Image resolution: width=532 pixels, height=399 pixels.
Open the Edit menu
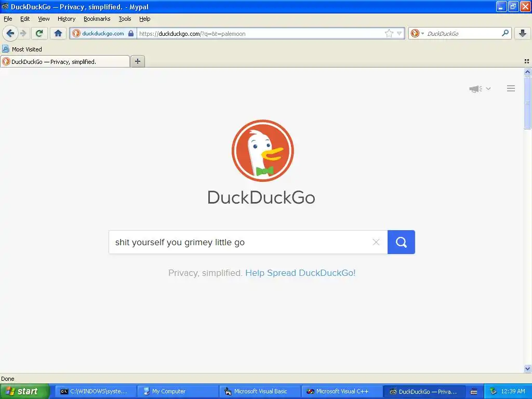coord(25,19)
